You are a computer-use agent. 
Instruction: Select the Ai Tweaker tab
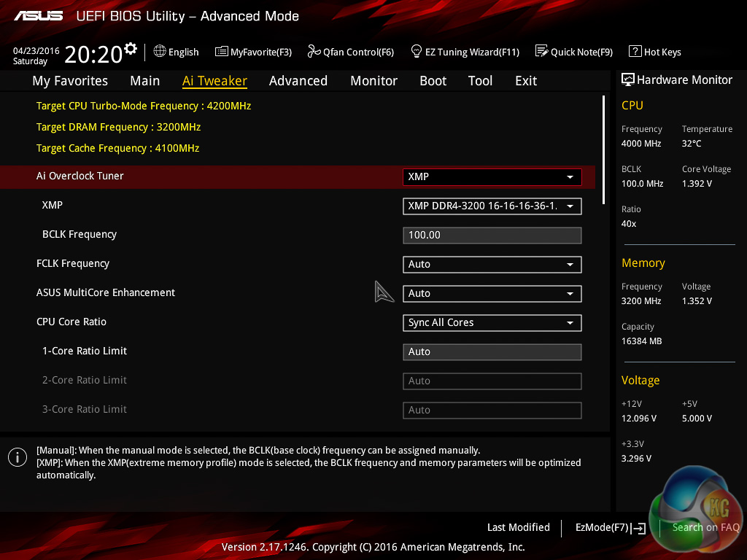tap(214, 81)
